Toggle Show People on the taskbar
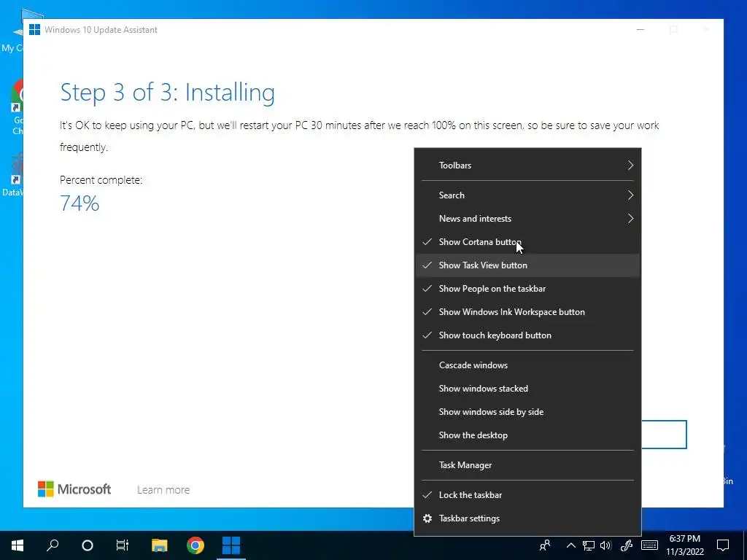The image size is (747, 560). click(527, 289)
